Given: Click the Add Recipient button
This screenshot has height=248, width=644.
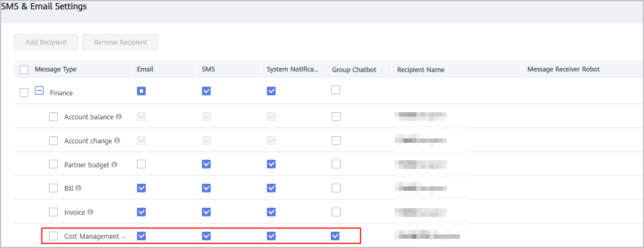Looking at the screenshot, I should 46,42.
